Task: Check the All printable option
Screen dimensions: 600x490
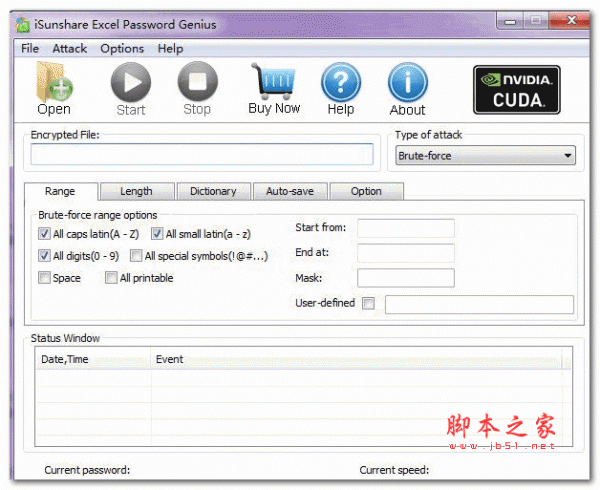Action: click(111, 278)
